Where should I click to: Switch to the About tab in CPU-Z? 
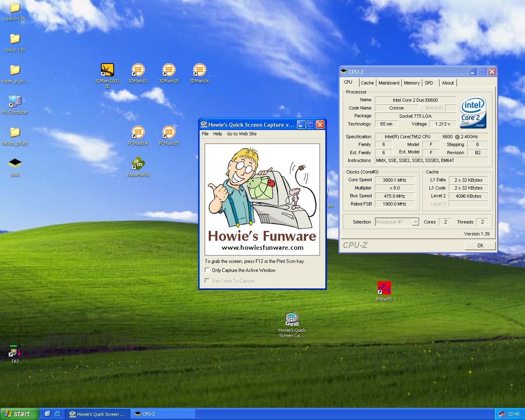point(448,83)
